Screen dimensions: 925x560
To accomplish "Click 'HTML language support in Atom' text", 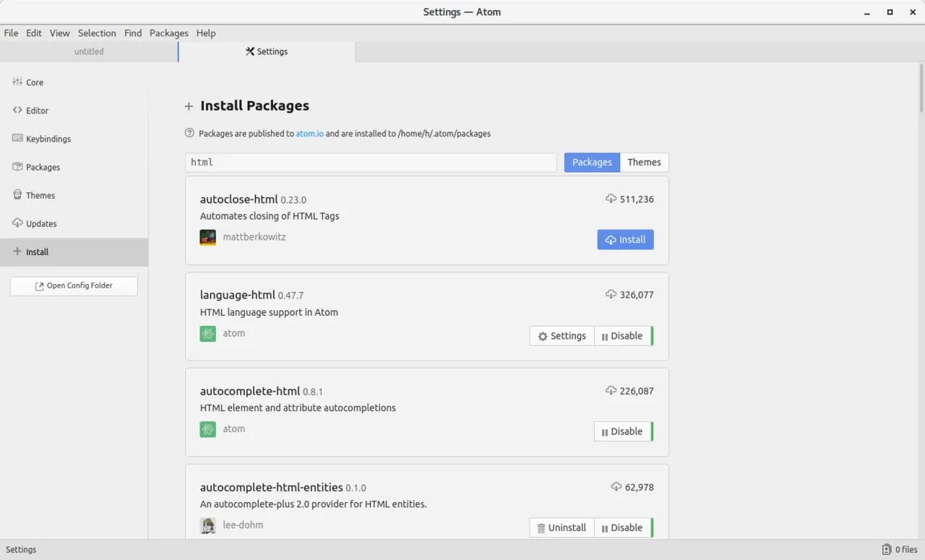I will click(x=269, y=312).
